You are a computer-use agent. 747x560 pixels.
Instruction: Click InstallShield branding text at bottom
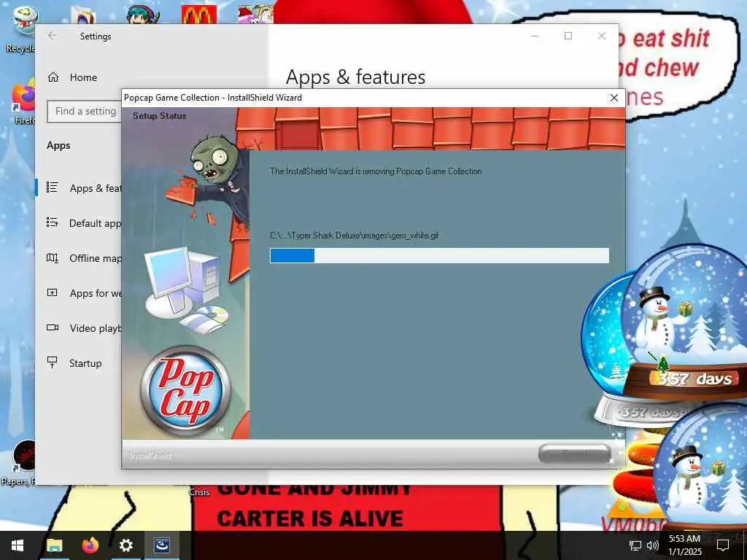(150, 456)
